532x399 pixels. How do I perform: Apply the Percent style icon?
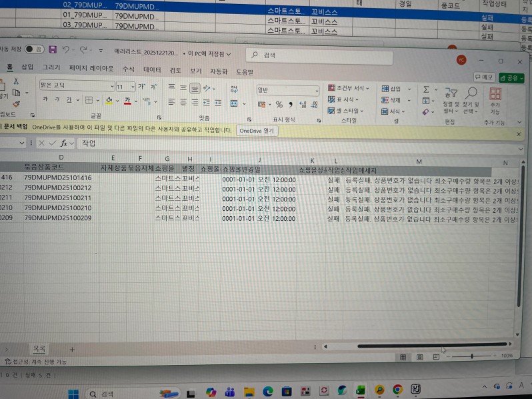coord(279,105)
